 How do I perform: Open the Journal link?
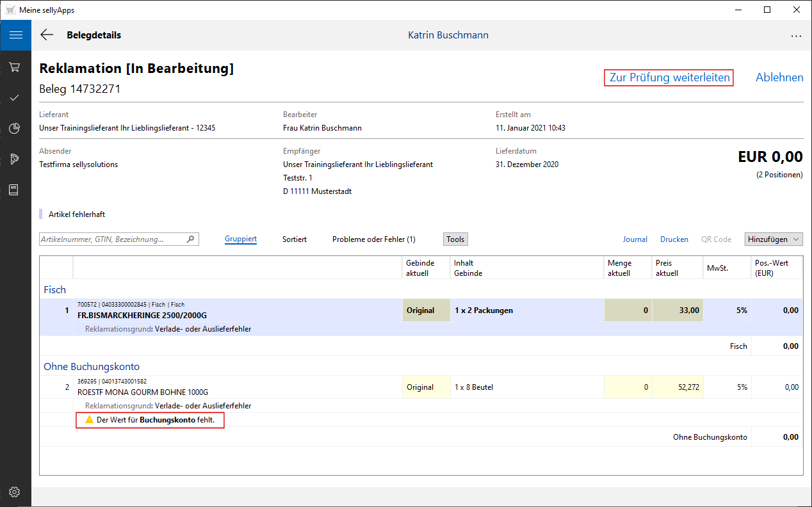(x=635, y=239)
